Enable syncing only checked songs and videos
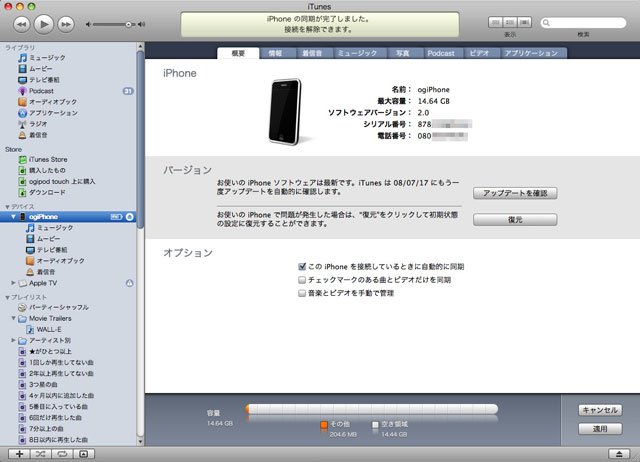Screen dimensions: 640x462 (302, 280)
